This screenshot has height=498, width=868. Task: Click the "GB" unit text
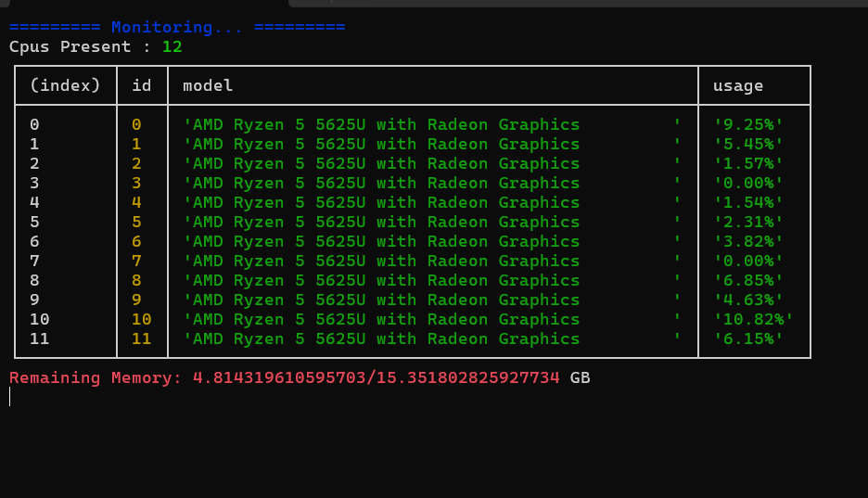click(581, 377)
